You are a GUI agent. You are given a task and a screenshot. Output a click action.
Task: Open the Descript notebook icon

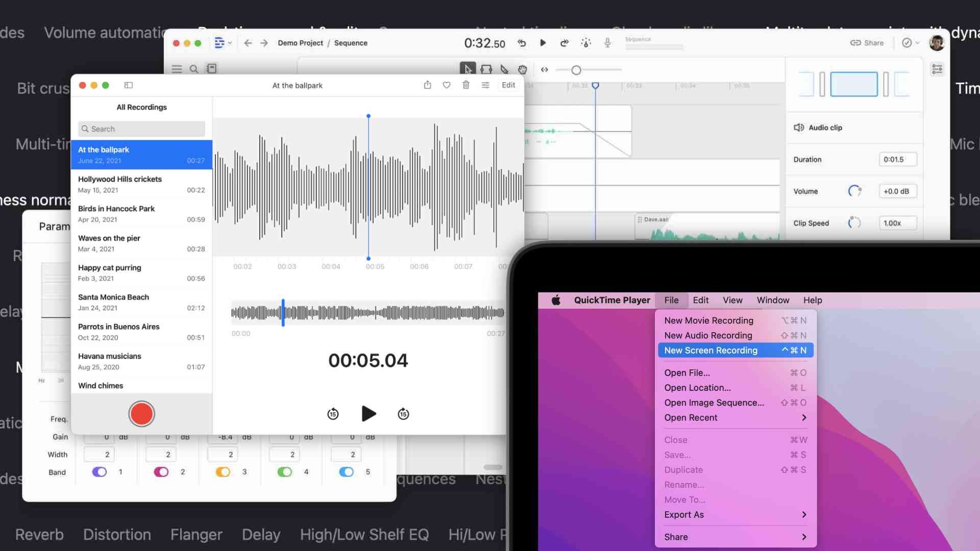[211, 68]
